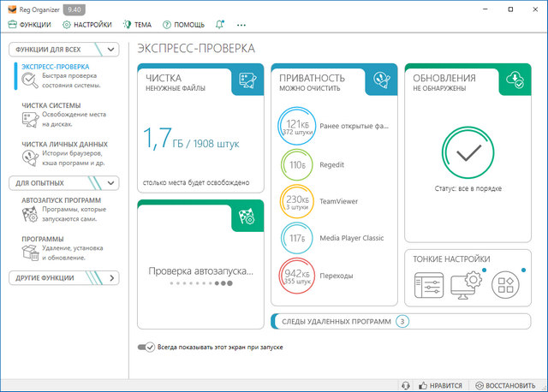Expand the 'Другие функции' section
The height and width of the screenshot is (392, 548).
click(x=113, y=278)
